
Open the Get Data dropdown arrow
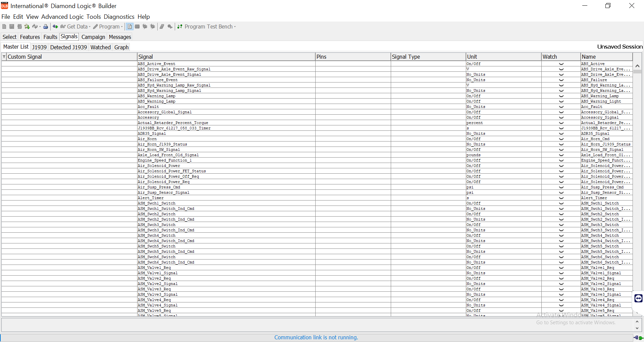90,27
